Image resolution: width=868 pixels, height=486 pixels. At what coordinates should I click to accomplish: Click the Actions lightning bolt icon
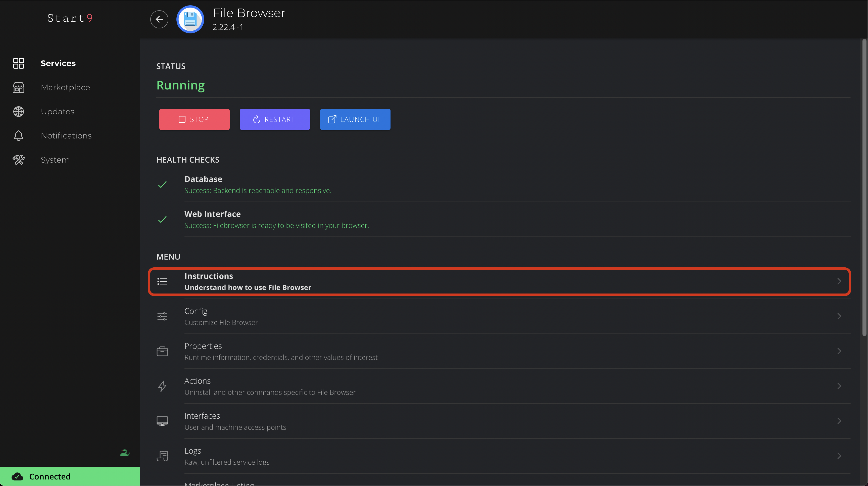(162, 386)
